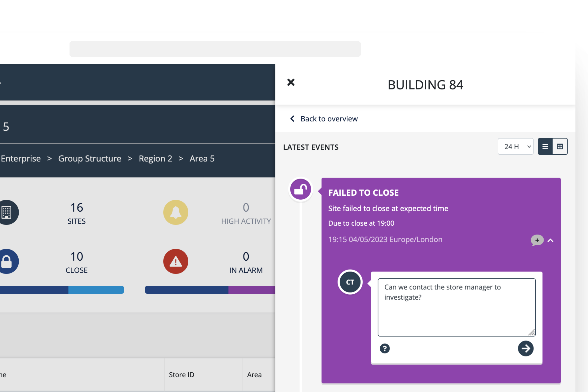Click the blue Close padlock icon

tap(7, 261)
